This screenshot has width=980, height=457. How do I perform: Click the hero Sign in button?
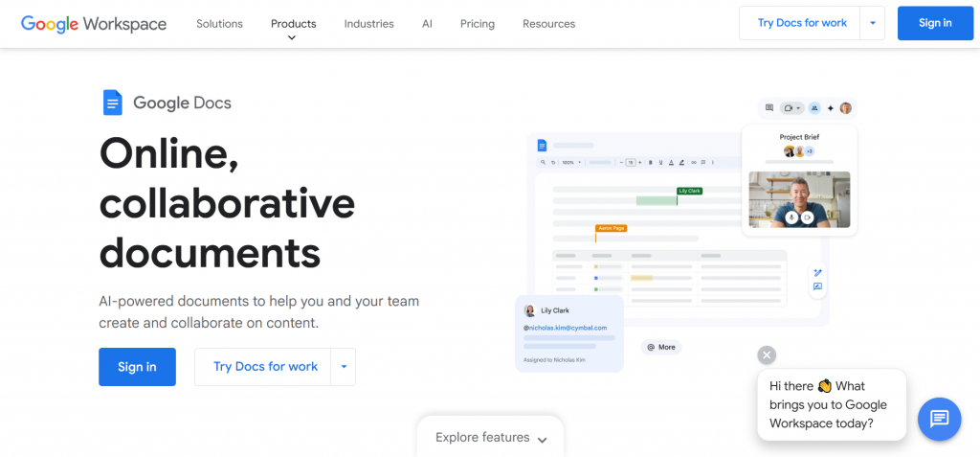click(x=138, y=367)
